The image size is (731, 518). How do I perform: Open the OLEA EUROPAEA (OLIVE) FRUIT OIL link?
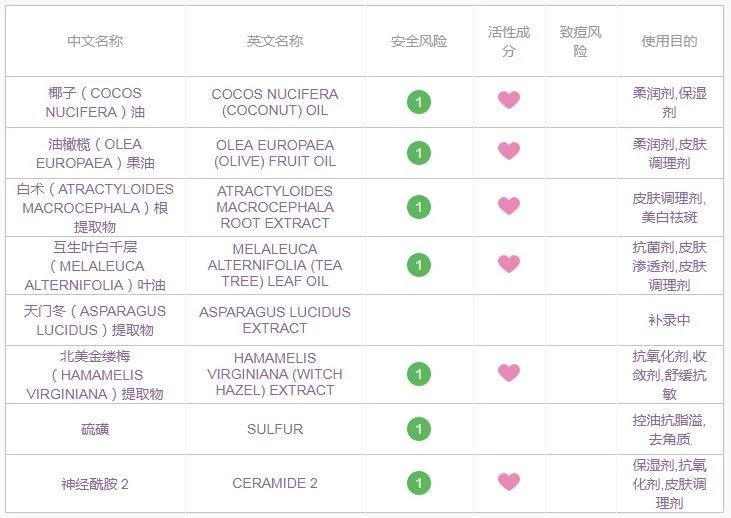(x=275, y=153)
